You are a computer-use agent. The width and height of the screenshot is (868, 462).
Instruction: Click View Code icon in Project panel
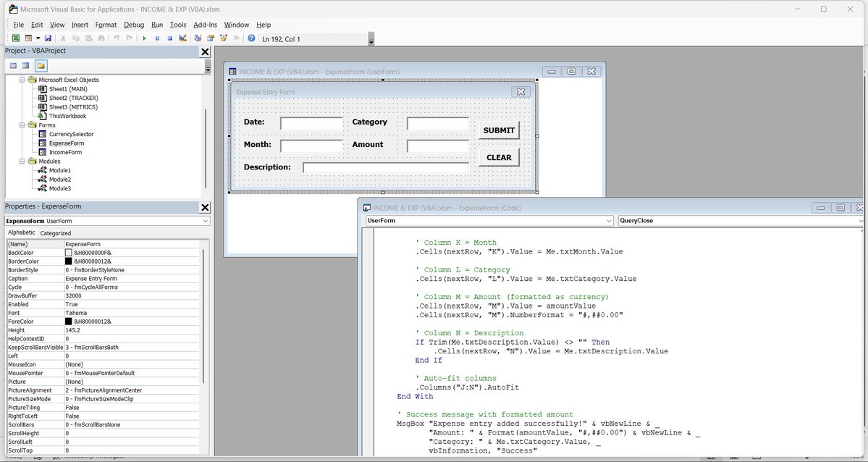[x=13, y=65]
